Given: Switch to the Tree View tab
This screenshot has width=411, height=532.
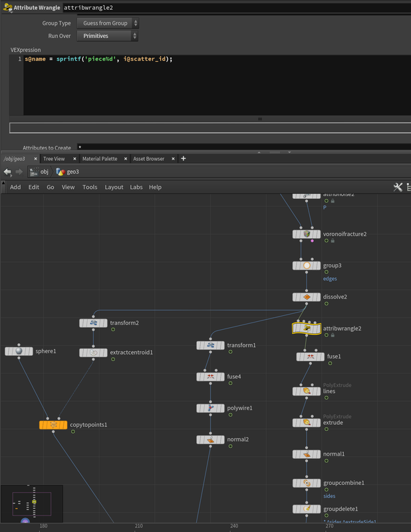Looking at the screenshot, I should tap(54, 159).
